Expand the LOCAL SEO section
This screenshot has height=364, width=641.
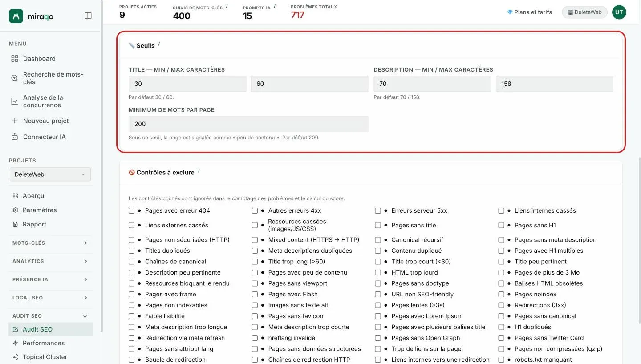[x=50, y=298]
